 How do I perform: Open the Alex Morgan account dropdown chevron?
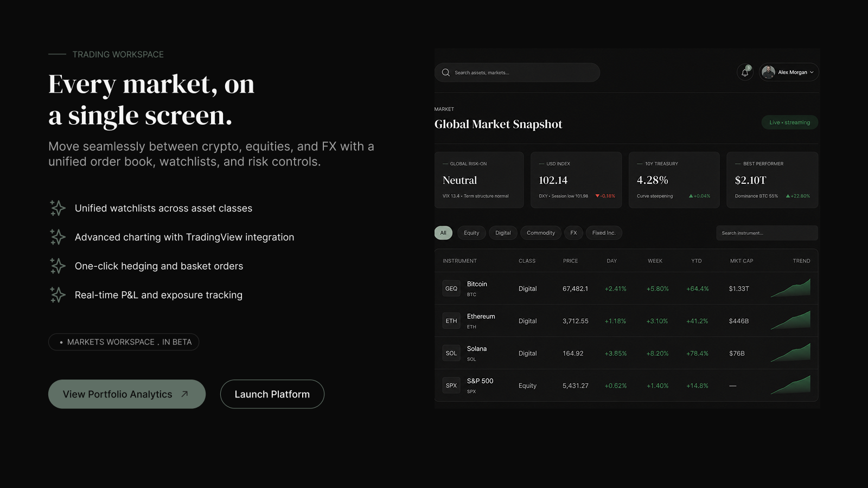tap(812, 72)
